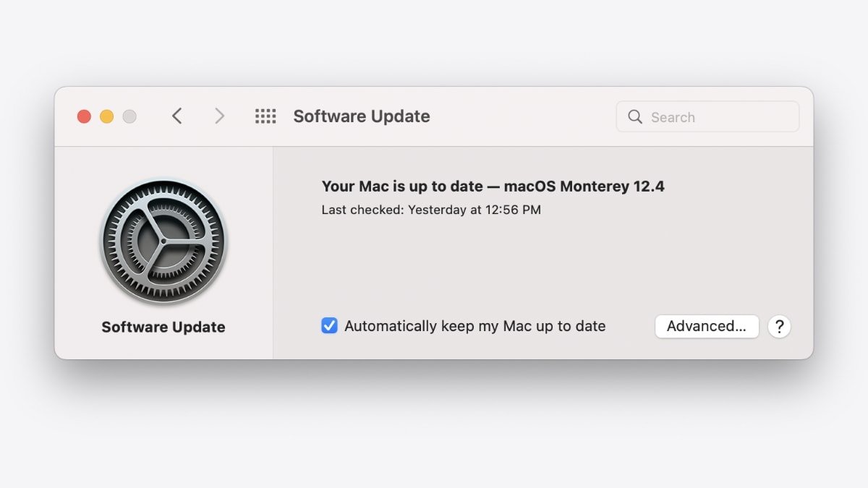Image resolution: width=868 pixels, height=488 pixels.
Task: Click the magnifying glass in the search box
Action: (x=635, y=116)
